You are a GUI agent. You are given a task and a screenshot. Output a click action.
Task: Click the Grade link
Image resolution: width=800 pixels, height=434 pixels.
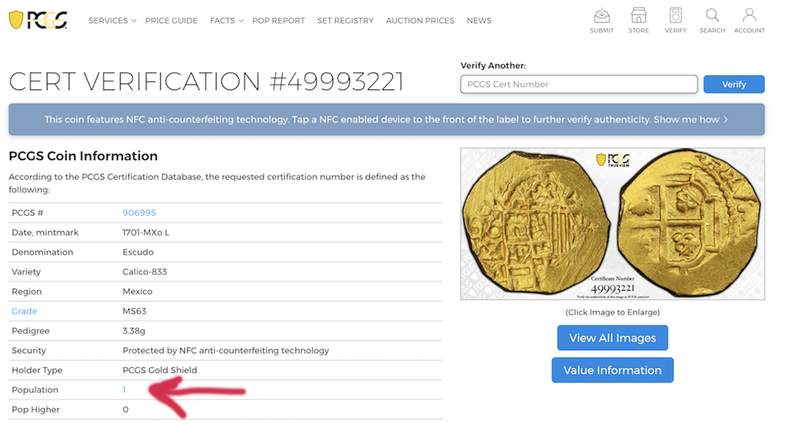click(24, 311)
